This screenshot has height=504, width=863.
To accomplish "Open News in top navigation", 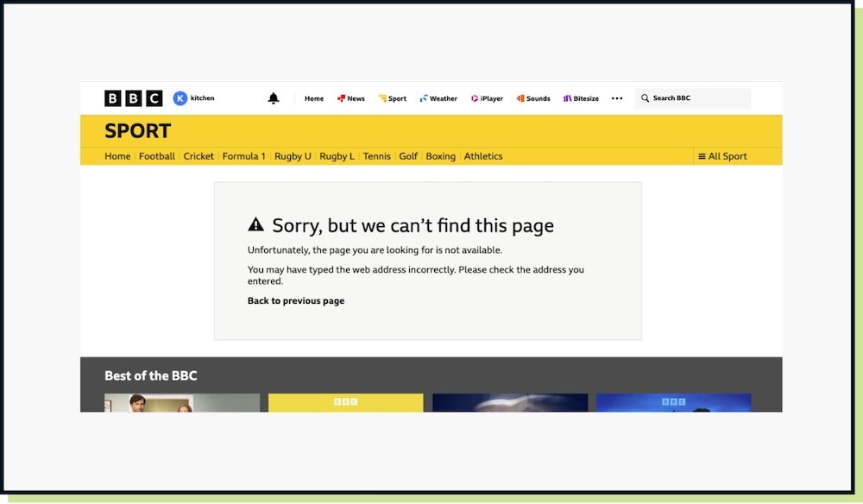I will coord(356,98).
